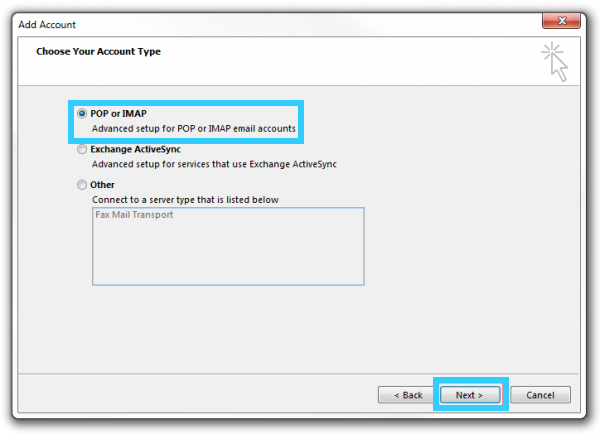Click the Next button
This screenshot has height=434, width=600.
pos(470,395)
